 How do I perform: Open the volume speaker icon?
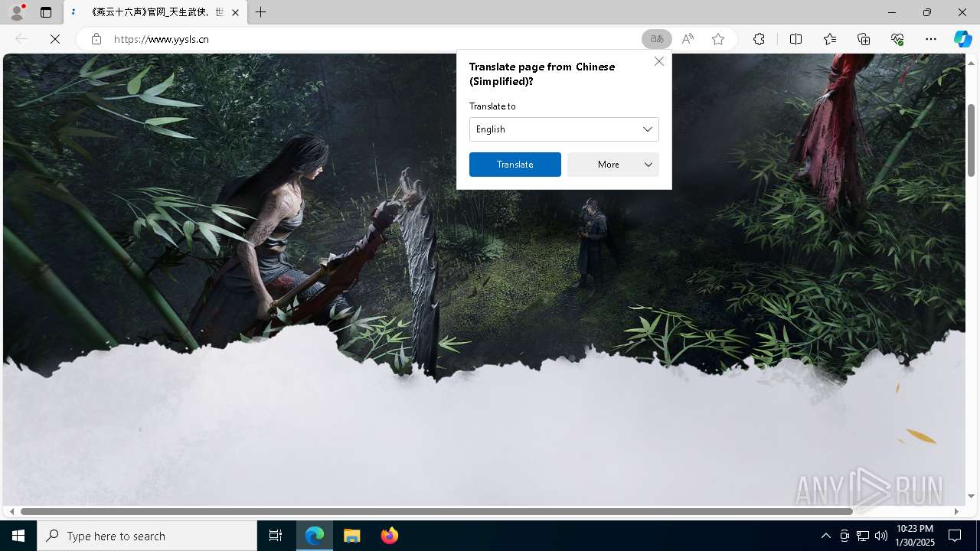click(x=881, y=536)
